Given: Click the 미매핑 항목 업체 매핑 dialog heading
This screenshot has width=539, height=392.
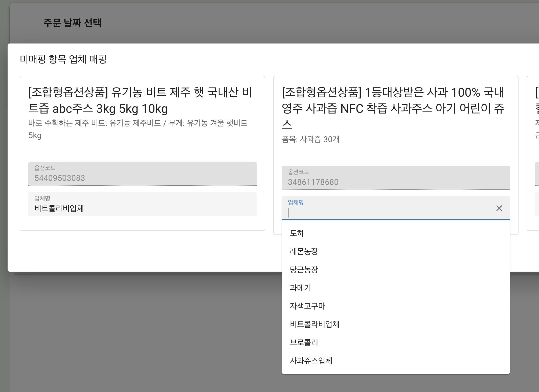Looking at the screenshot, I should (x=63, y=59).
